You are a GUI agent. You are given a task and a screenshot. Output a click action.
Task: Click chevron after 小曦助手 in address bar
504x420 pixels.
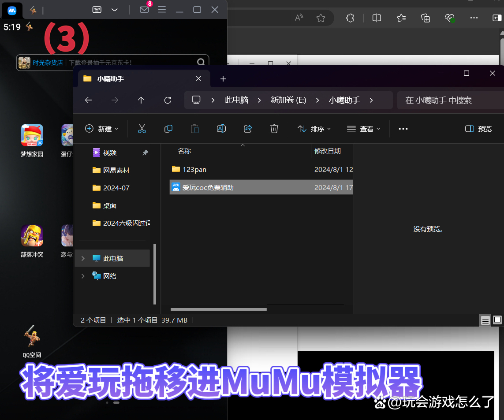(371, 100)
